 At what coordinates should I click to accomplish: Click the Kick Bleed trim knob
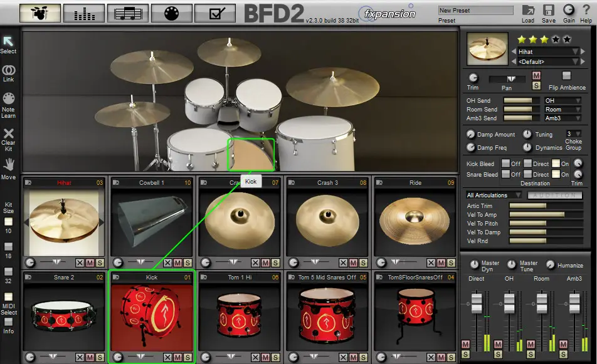[578, 163]
